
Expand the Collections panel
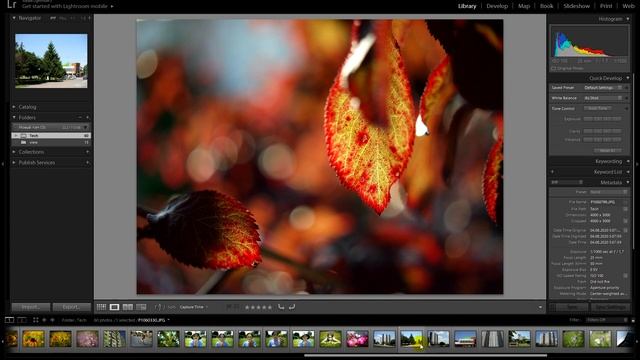[14, 152]
